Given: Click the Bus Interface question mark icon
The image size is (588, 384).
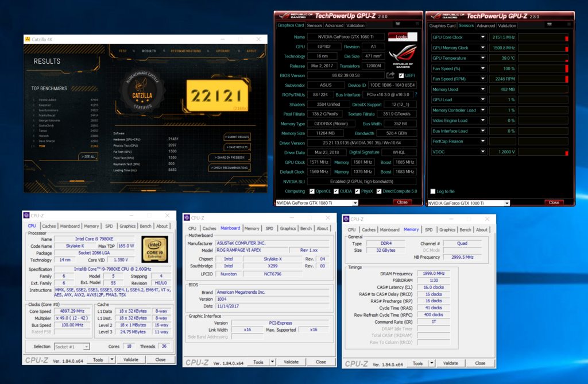Looking at the screenshot, I should [416, 94].
